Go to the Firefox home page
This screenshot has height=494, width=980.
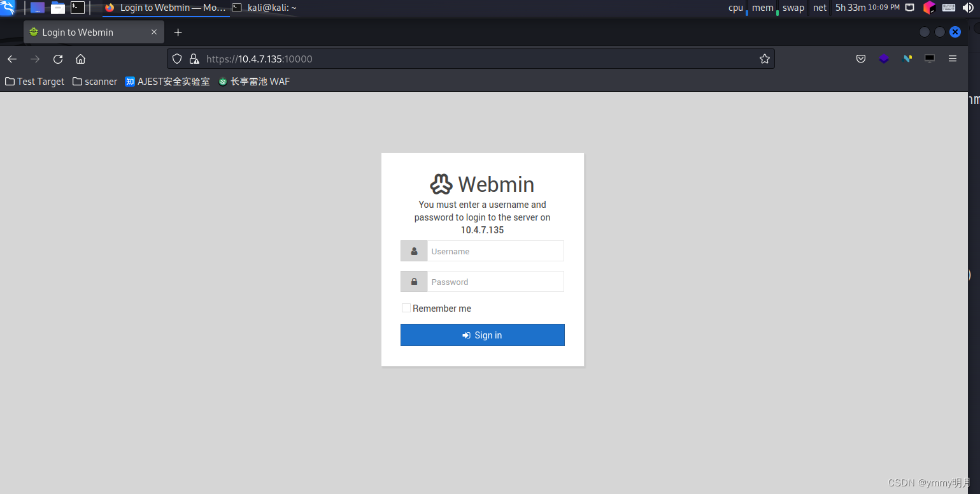80,59
